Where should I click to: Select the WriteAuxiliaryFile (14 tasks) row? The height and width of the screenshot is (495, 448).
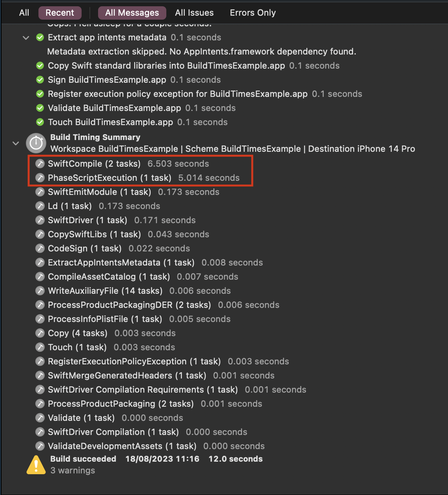click(105, 291)
